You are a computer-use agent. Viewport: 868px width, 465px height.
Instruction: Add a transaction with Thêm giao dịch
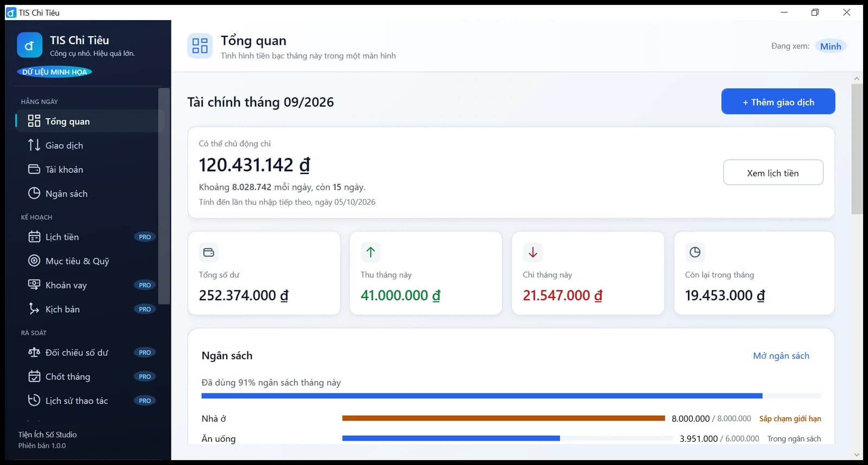(x=778, y=101)
